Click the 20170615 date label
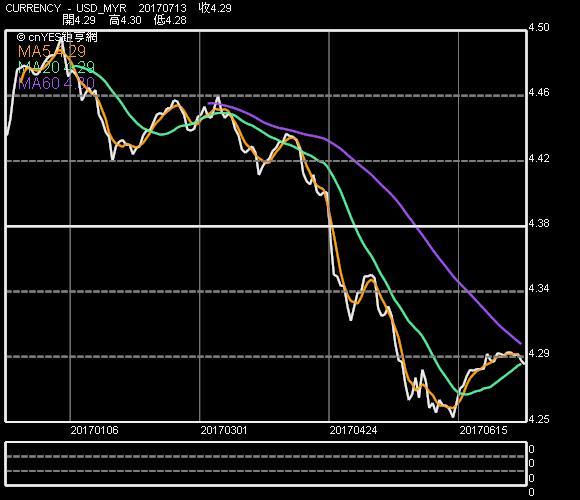Viewport: 580px width, 500px height. [x=483, y=430]
